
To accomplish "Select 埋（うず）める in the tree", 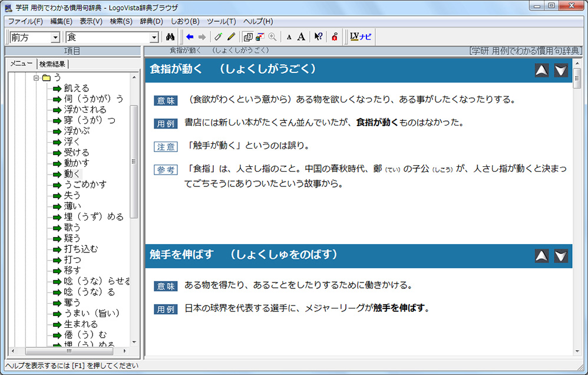I will tap(94, 217).
